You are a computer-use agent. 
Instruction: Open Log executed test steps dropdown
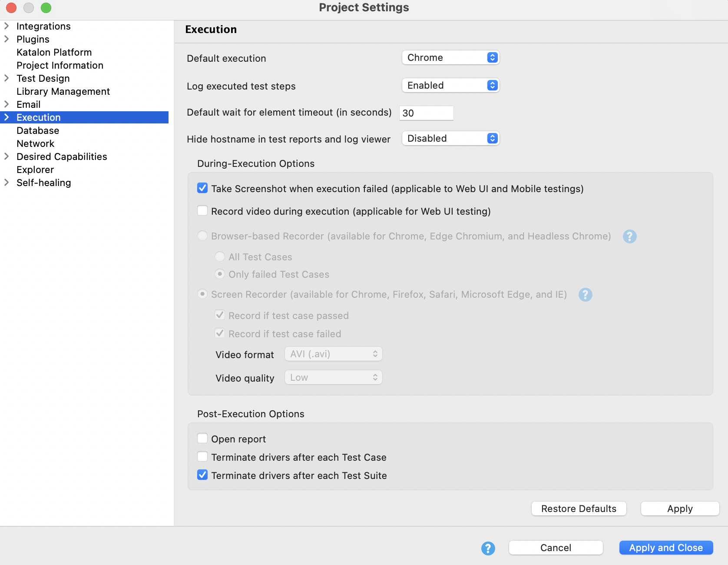pos(450,85)
